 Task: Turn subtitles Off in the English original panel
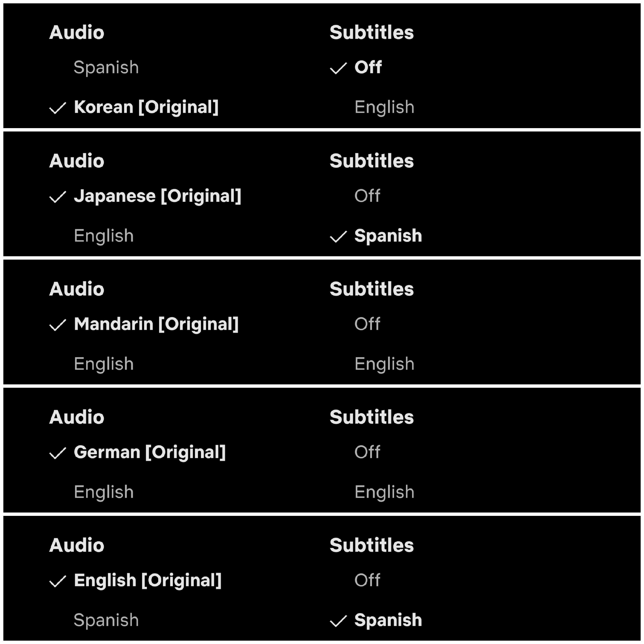click(367, 580)
